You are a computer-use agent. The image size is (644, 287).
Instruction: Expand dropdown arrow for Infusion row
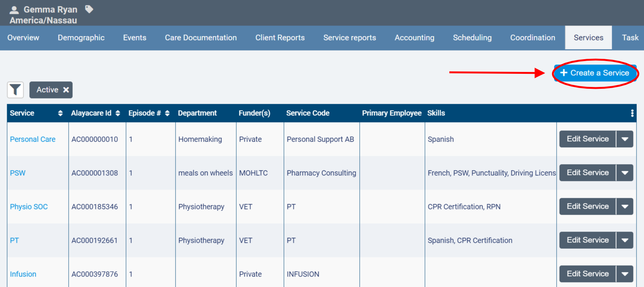[x=624, y=274]
